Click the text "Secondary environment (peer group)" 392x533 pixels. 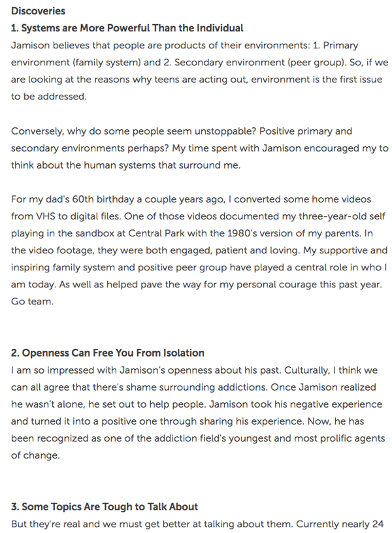(223, 63)
